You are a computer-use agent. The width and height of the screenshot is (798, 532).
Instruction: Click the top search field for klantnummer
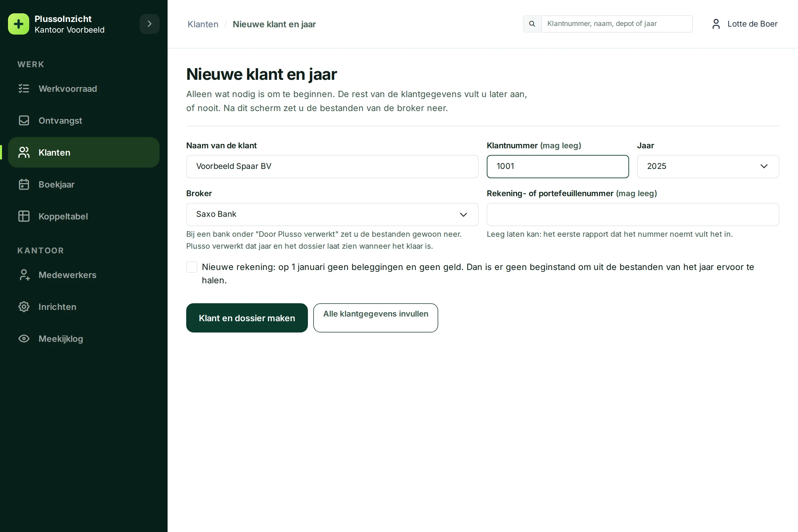point(617,24)
